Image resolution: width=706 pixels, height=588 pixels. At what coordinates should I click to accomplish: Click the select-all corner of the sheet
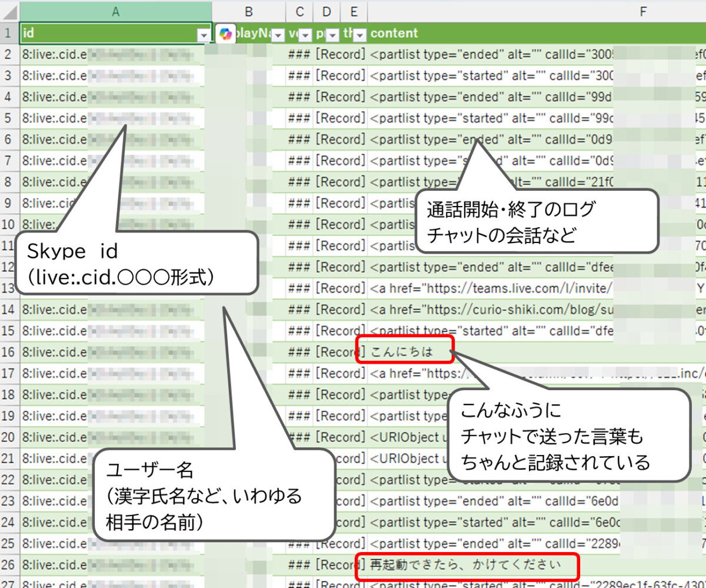[x=9, y=11]
